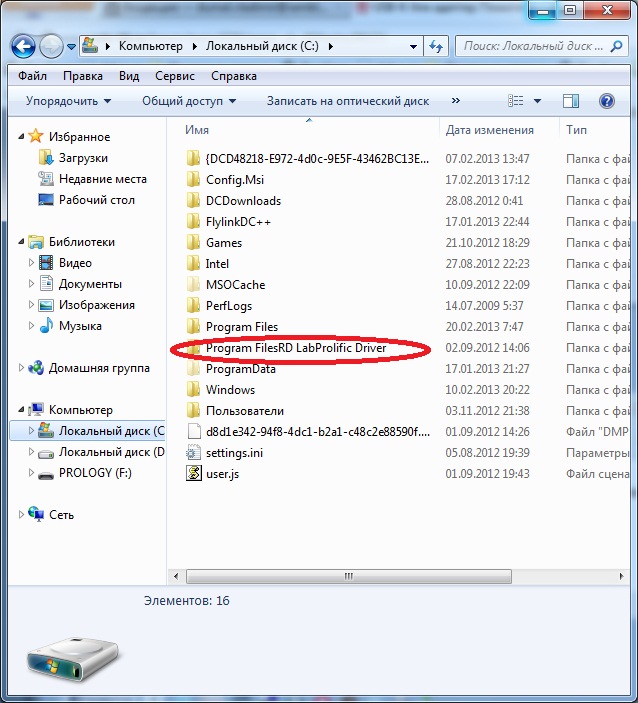Select the FlylinkDC++ folder icon
Image resolution: width=638 pixels, height=703 pixels.
pyautogui.click(x=193, y=221)
